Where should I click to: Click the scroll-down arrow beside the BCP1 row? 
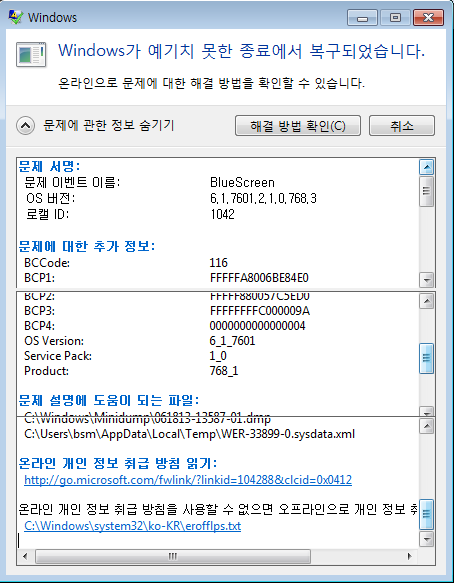426,279
